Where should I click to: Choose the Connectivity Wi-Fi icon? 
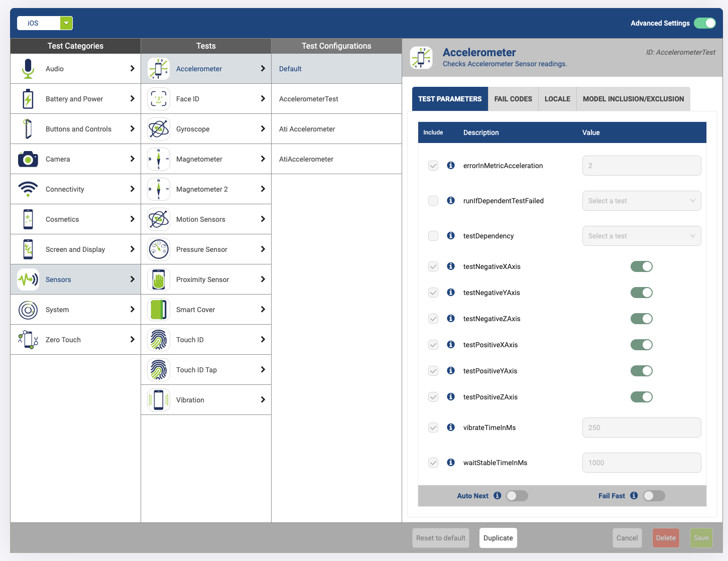click(x=28, y=189)
